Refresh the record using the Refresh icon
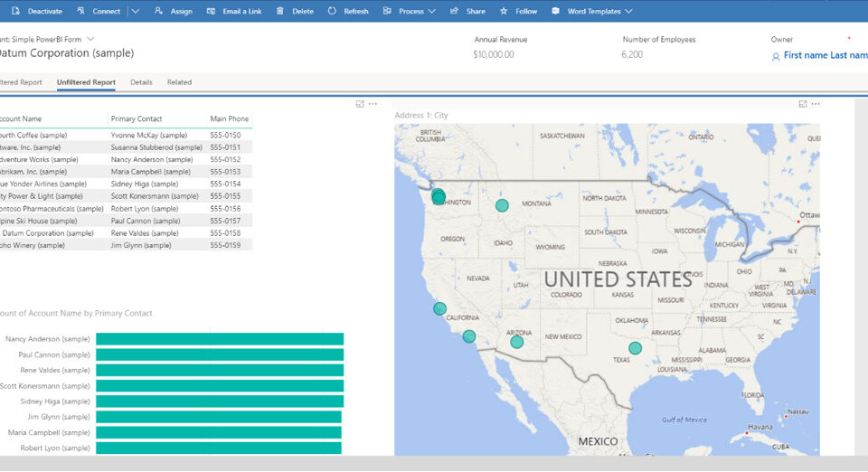Image resolution: width=868 pixels, height=472 pixels. click(332, 11)
